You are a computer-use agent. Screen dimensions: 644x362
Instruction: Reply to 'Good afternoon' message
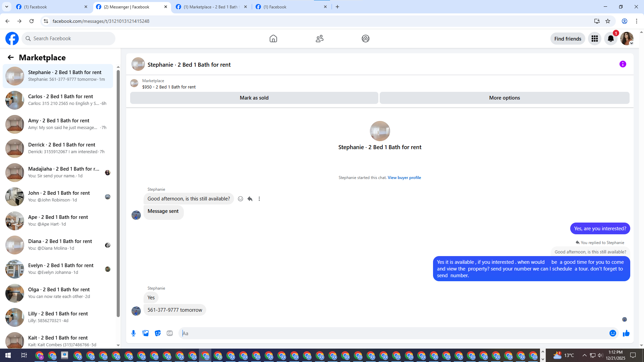(x=250, y=199)
